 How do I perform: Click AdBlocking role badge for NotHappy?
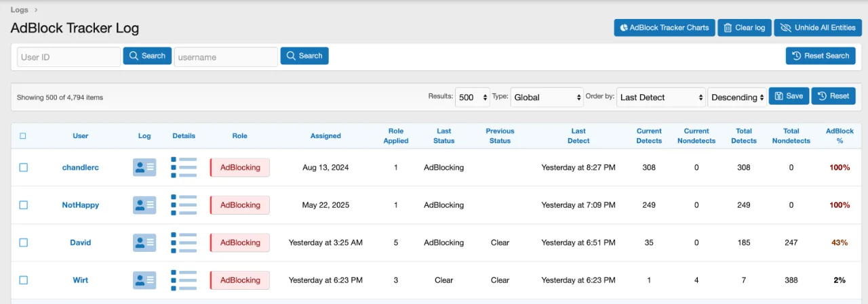click(240, 205)
